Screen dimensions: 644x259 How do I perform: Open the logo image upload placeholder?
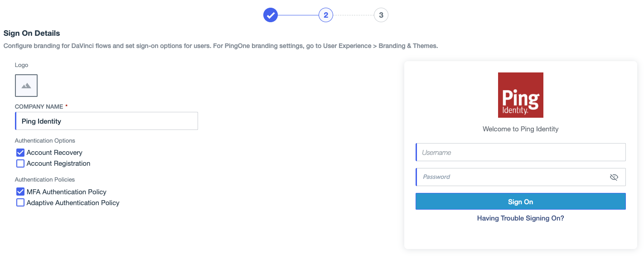click(26, 86)
